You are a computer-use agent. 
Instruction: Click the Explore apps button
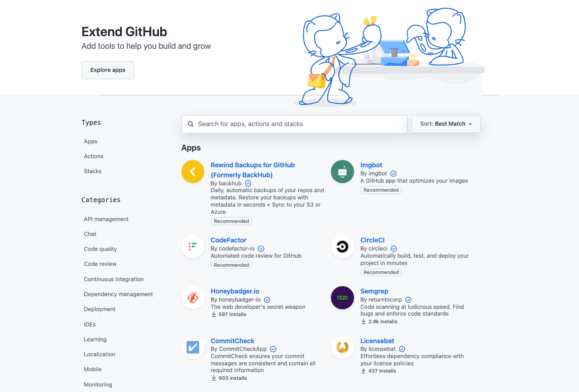tap(108, 70)
